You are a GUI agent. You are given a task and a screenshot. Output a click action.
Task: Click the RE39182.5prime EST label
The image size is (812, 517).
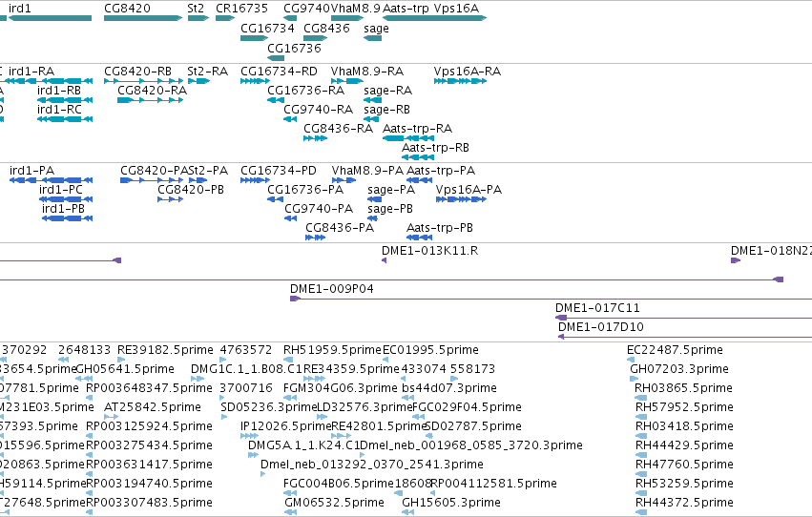click(x=165, y=350)
